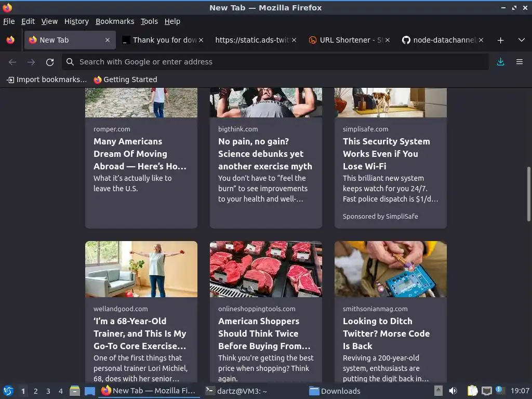Screen dimensions: 532x399
Task: Open the bigthink.com weightlifter thumbnail
Action: (x=265, y=103)
